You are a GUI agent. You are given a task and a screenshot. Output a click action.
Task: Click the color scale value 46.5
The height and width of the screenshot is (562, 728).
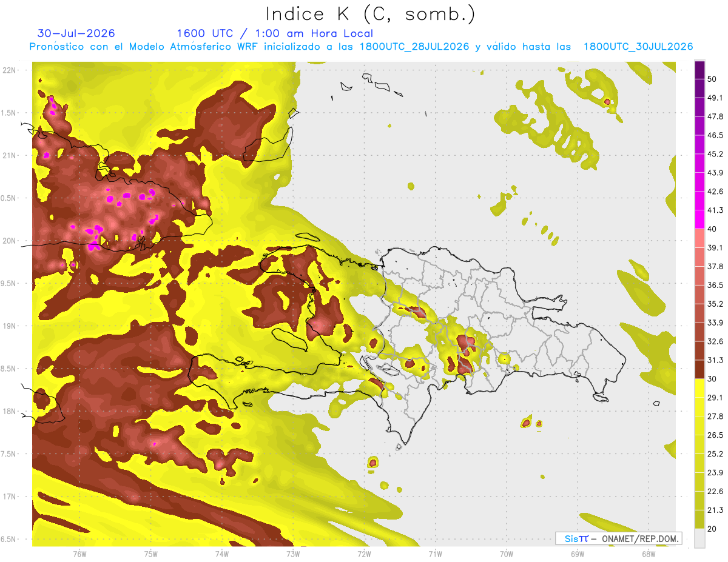(x=715, y=135)
